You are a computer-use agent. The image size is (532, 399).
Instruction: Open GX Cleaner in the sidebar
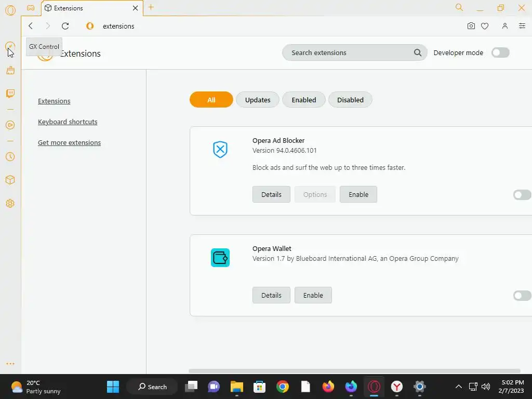coord(10,70)
